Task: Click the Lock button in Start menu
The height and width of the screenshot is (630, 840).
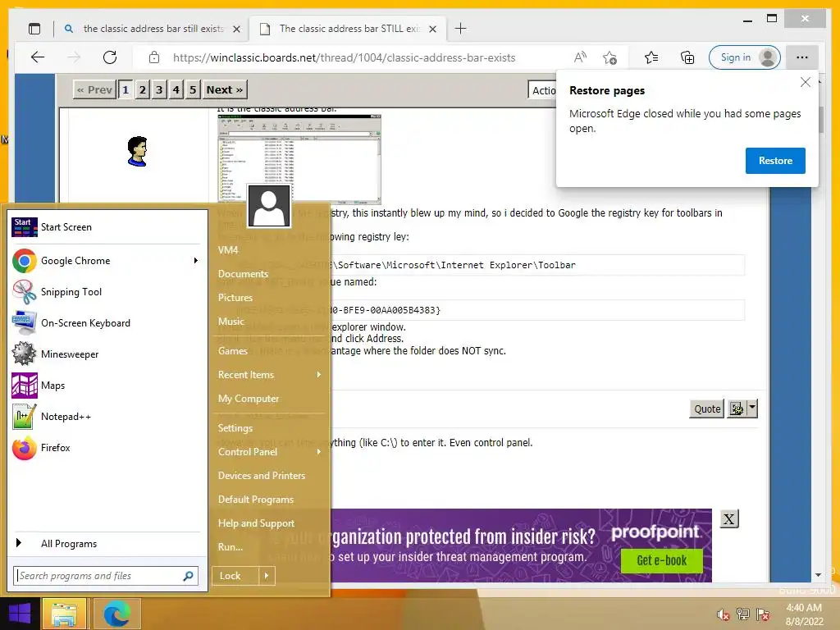Action: (x=235, y=576)
